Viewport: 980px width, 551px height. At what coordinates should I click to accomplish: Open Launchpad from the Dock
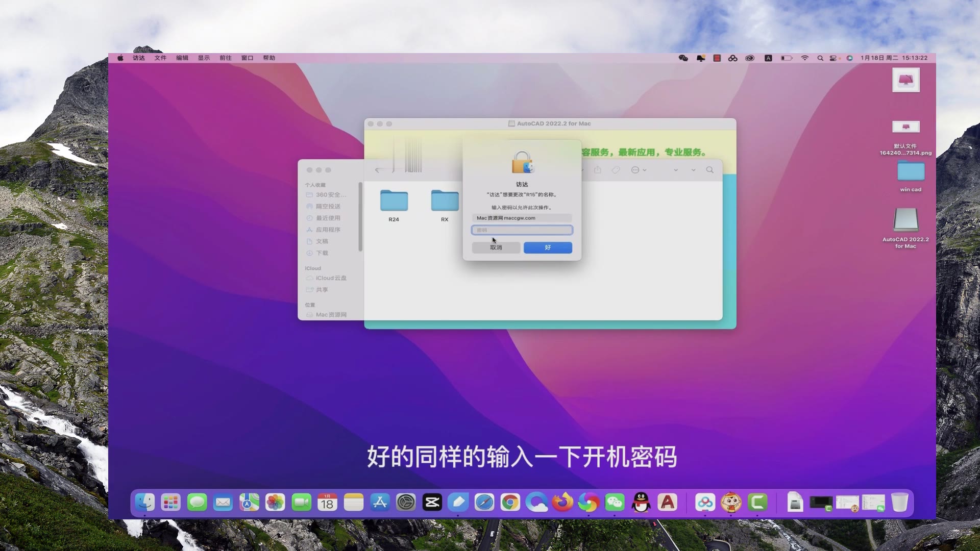pos(170,503)
